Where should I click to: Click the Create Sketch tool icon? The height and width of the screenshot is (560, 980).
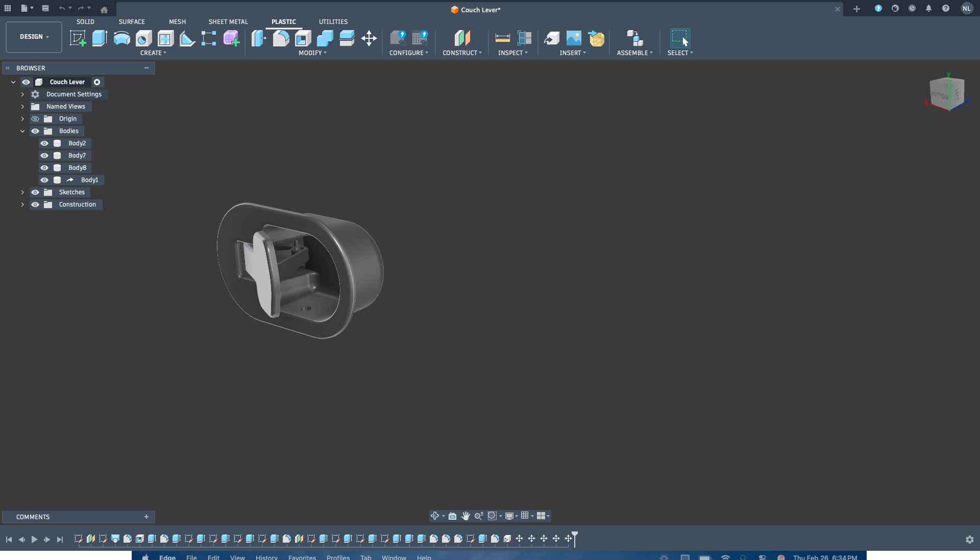[78, 38]
